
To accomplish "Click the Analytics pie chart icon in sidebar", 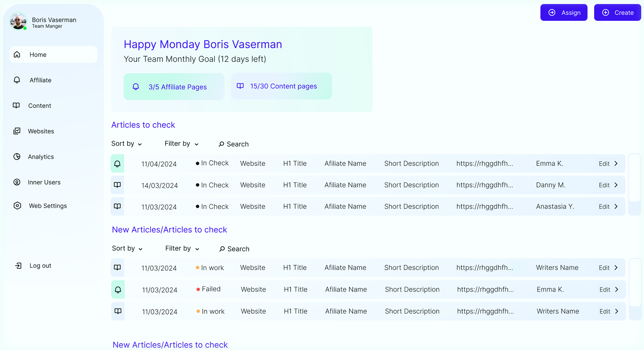I will pos(17,157).
